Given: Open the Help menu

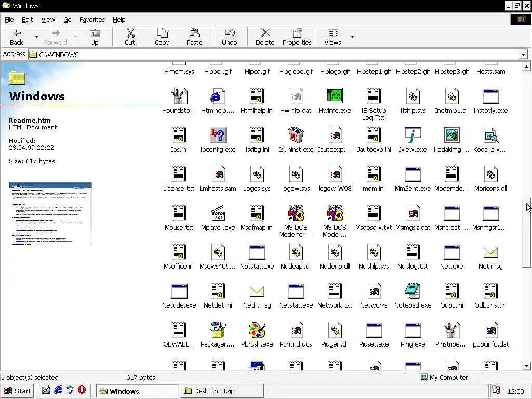Looking at the screenshot, I should pos(119,20).
